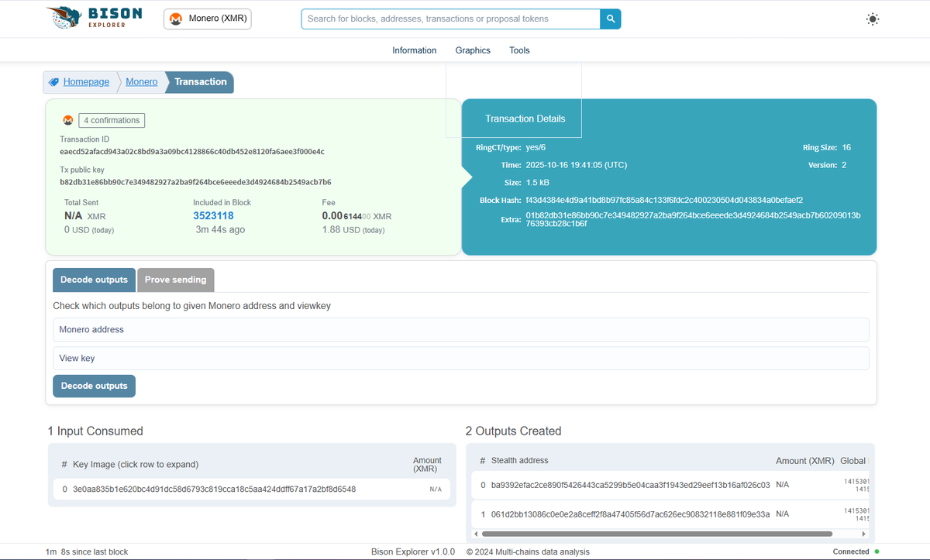
Task: Click the N/A XMR total sent value
Action: 84,217
